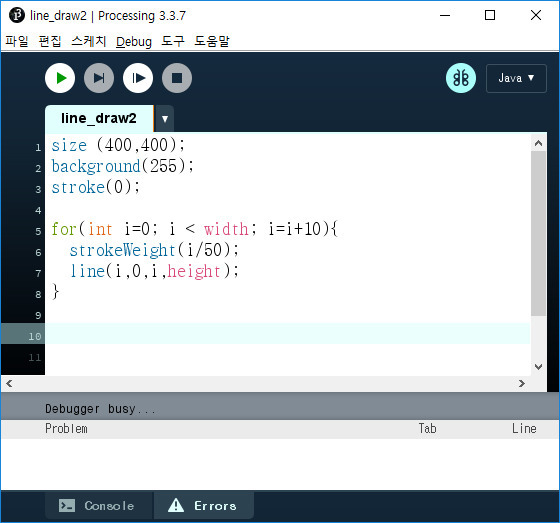
Task: Click the horizontal scroll left arrow
Action: 9,383
